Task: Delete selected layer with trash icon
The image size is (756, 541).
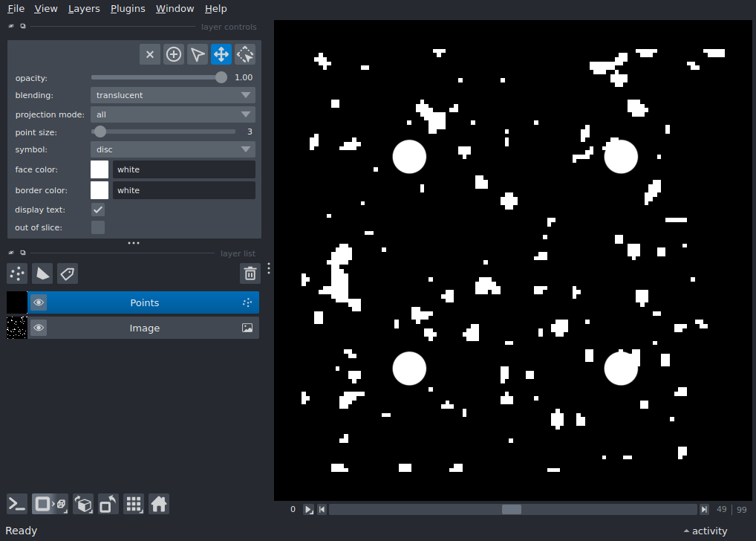Action: click(x=250, y=273)
